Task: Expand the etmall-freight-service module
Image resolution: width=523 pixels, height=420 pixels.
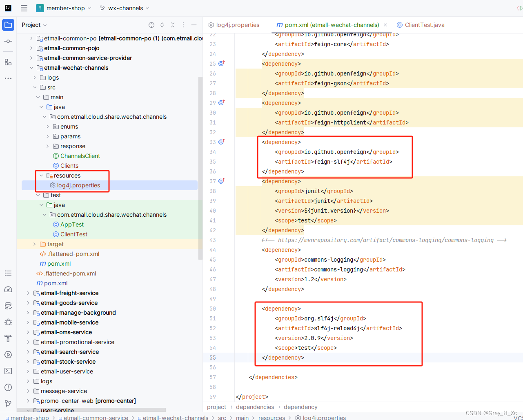Action: click(x=28, y=293)
